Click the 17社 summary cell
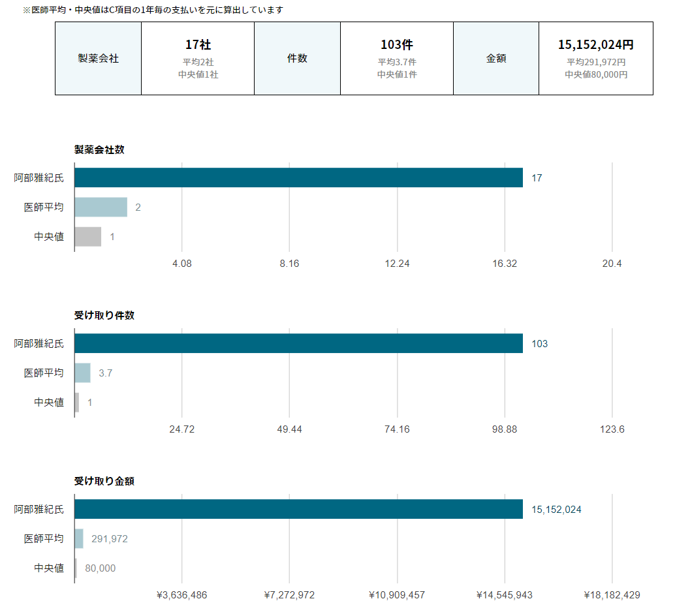 pyautogui.click(x=198, y=59)
